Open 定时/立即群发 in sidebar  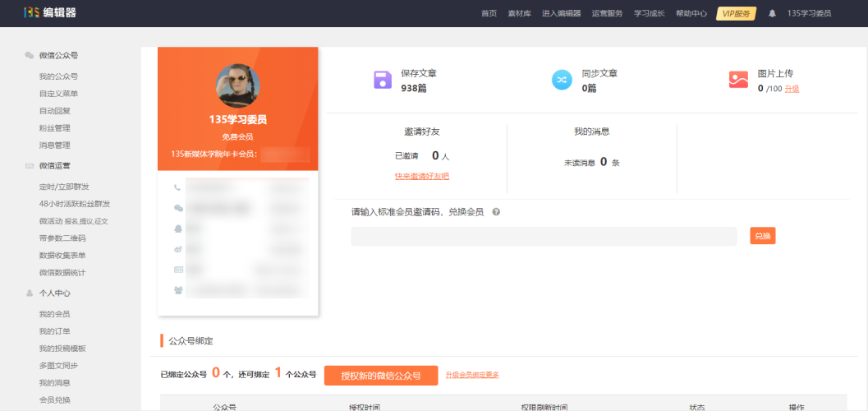point(64,187)
